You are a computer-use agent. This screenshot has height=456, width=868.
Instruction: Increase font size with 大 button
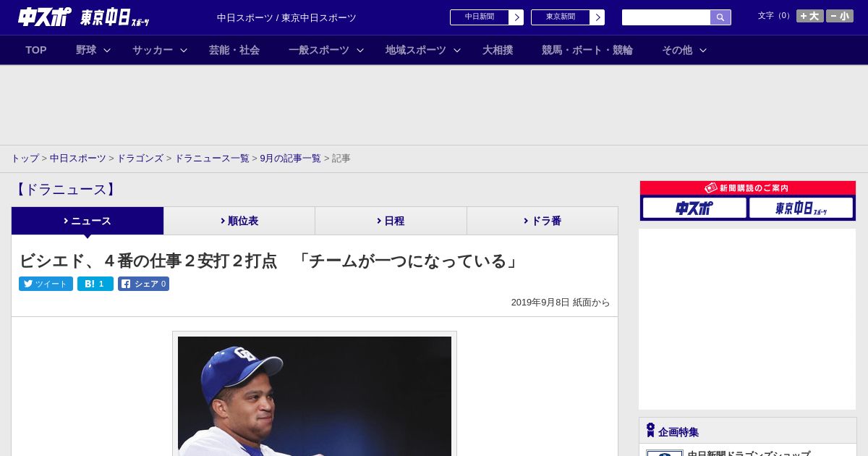click(x=810, y=16)
